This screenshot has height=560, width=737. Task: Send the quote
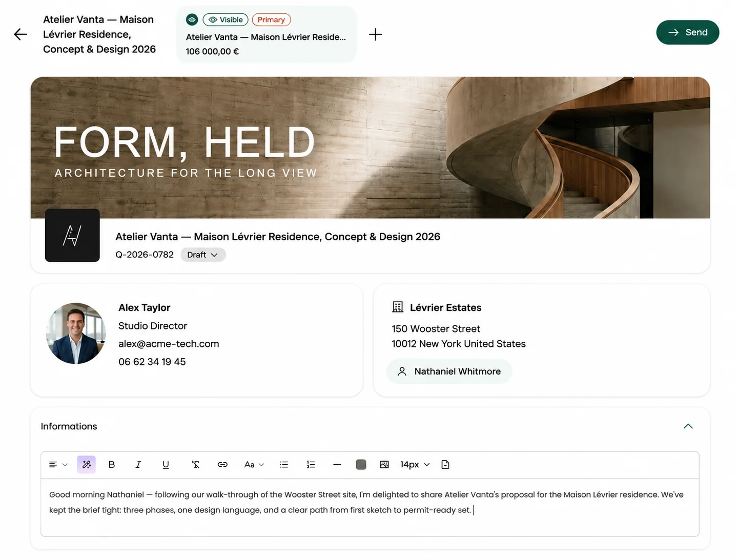pos(687,32)
